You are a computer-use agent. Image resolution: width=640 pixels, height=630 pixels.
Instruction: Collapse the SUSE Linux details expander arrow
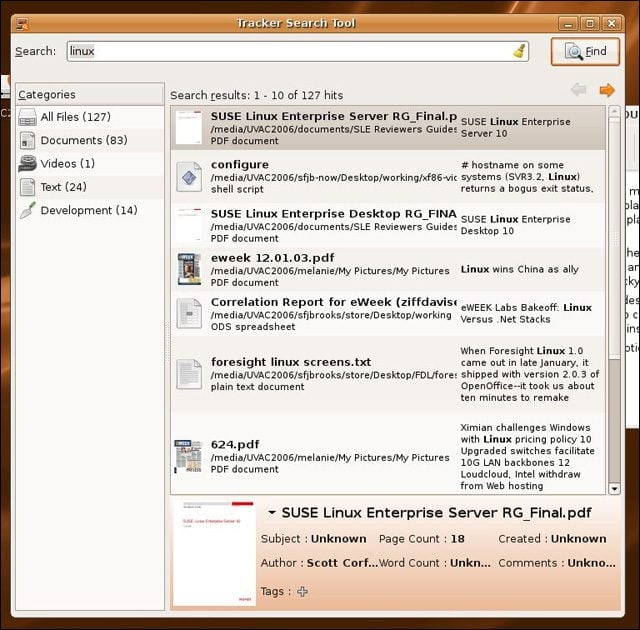[x=272, y=513]
